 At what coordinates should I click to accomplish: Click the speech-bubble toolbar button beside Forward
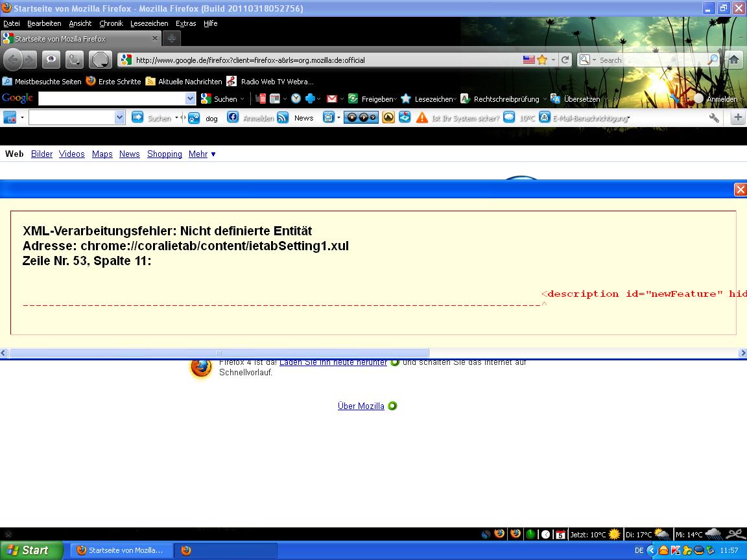click(51, 60)
